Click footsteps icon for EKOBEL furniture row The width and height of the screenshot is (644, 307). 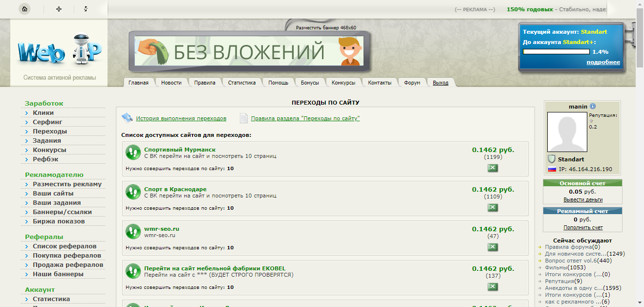pos(132,271)
